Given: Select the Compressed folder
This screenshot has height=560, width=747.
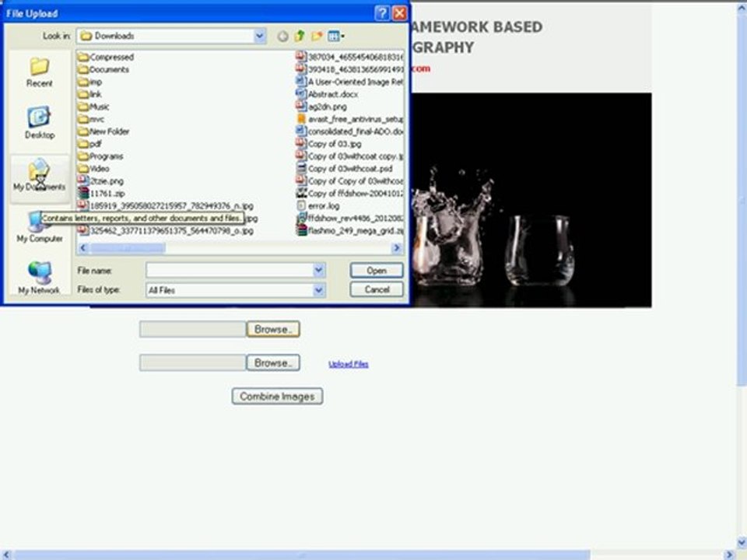Looking at the screenshot, I should (106, 57).
